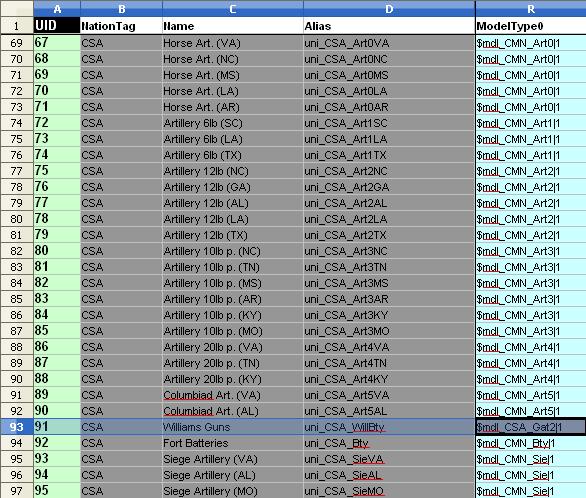
Task: Click cell with alias uni_CSA_WillBty
Action: 389,427
